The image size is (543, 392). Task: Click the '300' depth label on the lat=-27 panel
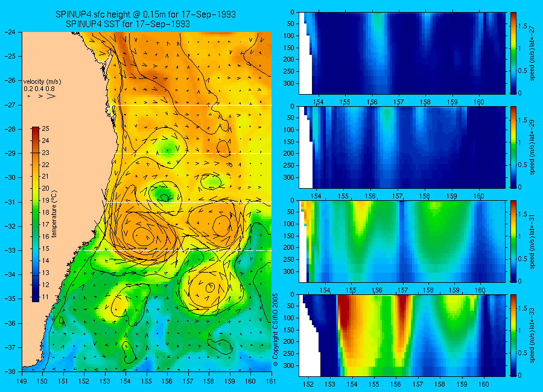coord(289,83)
